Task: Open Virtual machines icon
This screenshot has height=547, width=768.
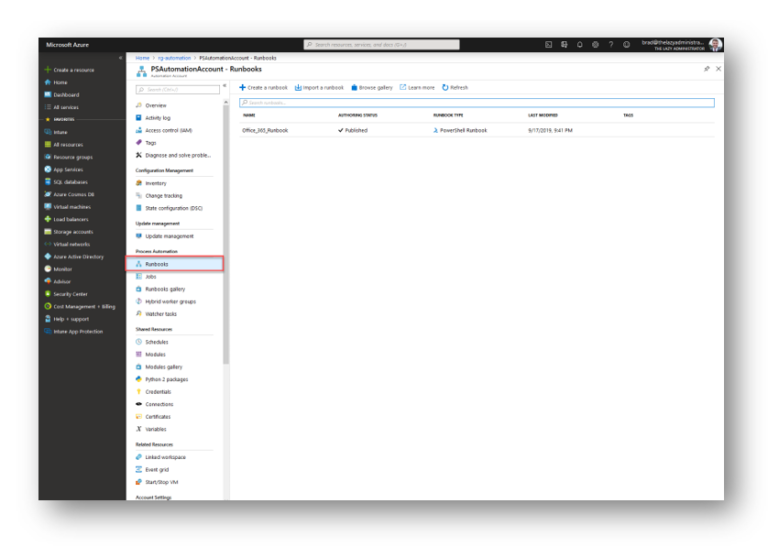Action: tap(48, 207)
